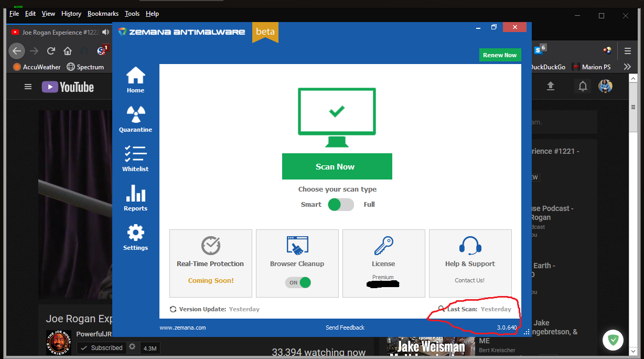Click the extension icon with badge 6

coord(539,49)
